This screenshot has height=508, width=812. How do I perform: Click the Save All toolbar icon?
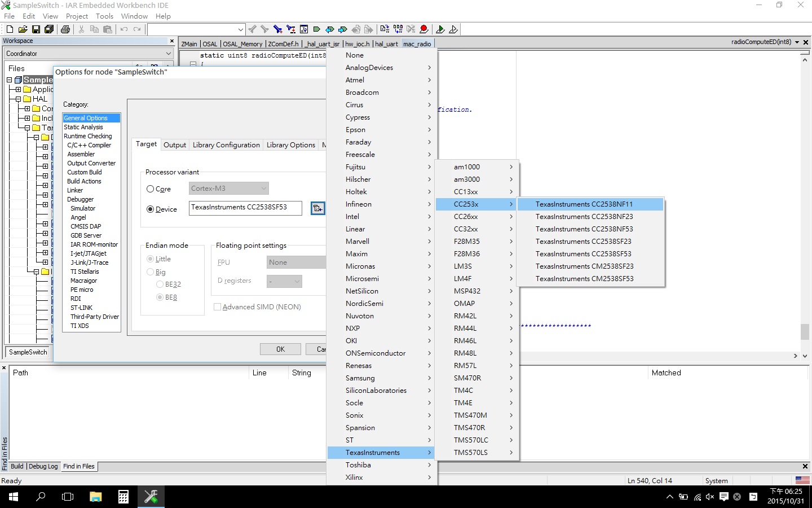[x=49, y=29]
